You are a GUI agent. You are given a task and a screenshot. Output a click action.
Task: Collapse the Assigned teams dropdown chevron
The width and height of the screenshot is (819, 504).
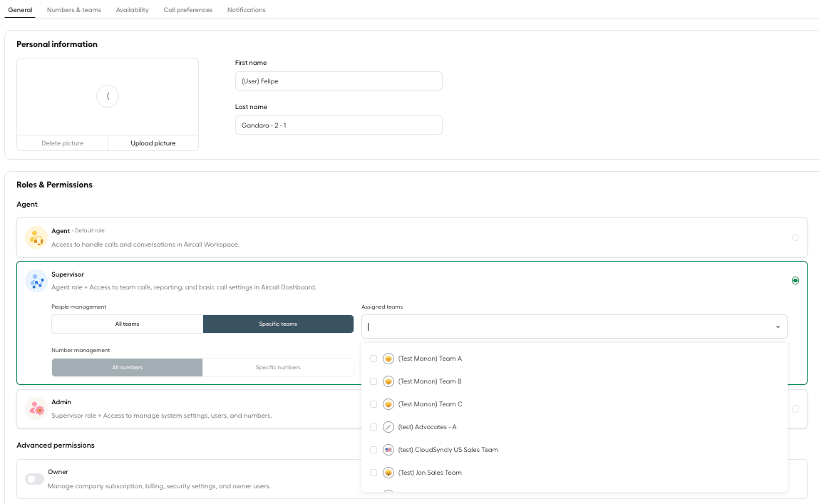(x=778, y=327)
